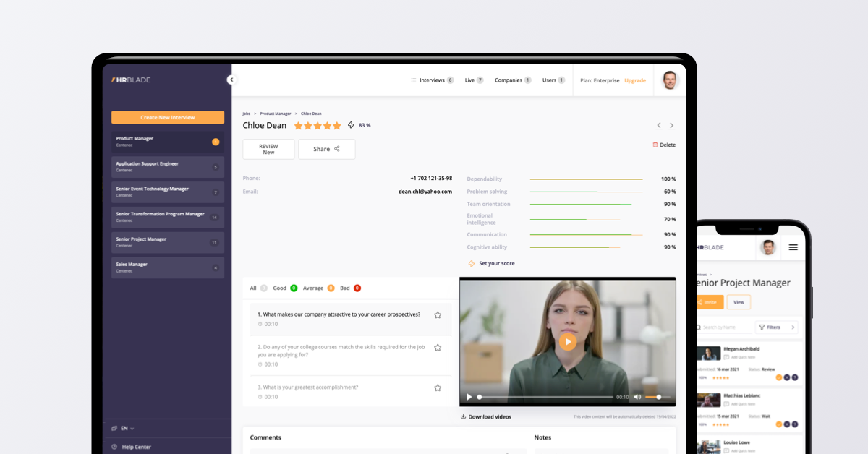Collapse the sidebar with arrow button
868x454 pixels.
tap(231, 80)
